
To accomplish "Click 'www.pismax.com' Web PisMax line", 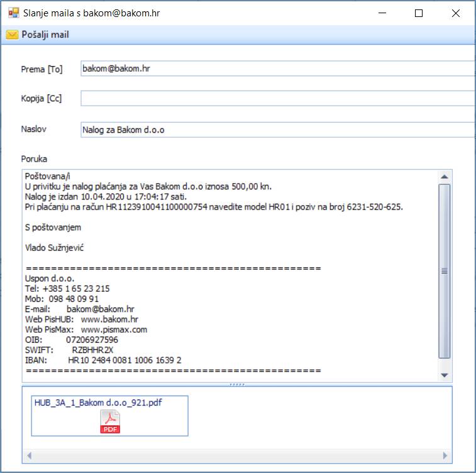I will (x=114, y=330).
